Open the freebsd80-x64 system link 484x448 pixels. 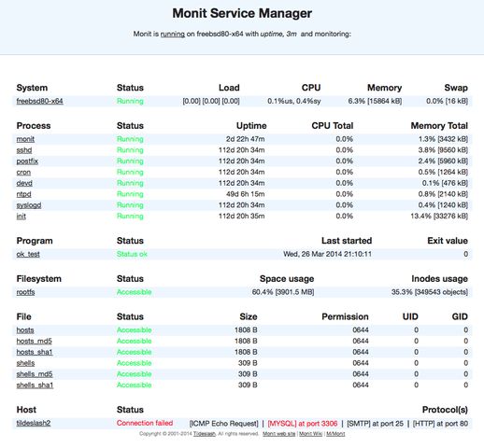pyautogui.click(x=39, y=101)
